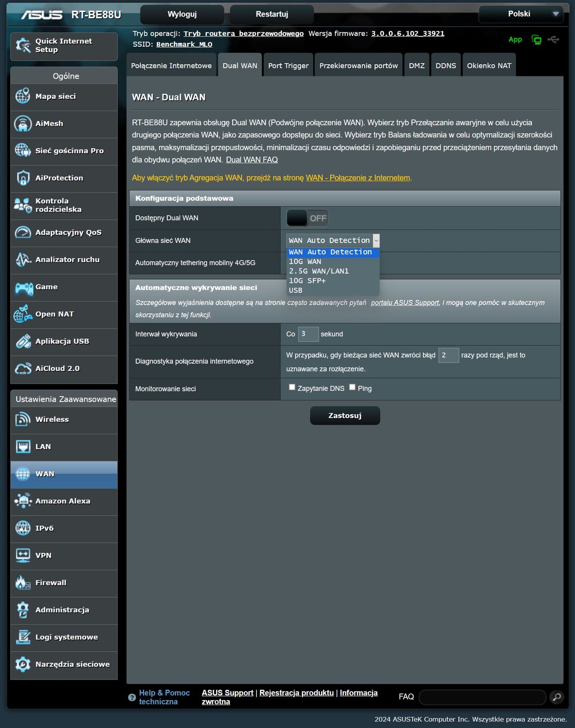Click the USB status icon in header
The width and height of the screenshot is (575, 728).
[553, 40]
